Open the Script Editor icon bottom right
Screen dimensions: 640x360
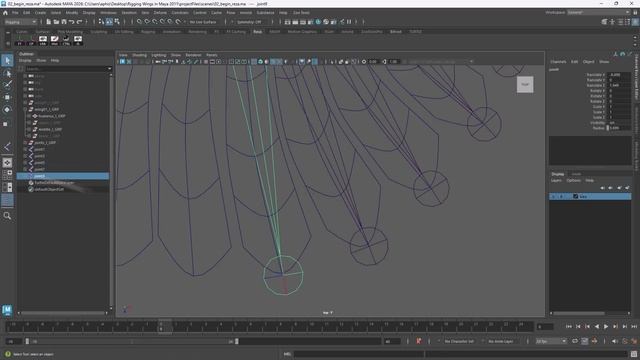[x=633, y=354]
